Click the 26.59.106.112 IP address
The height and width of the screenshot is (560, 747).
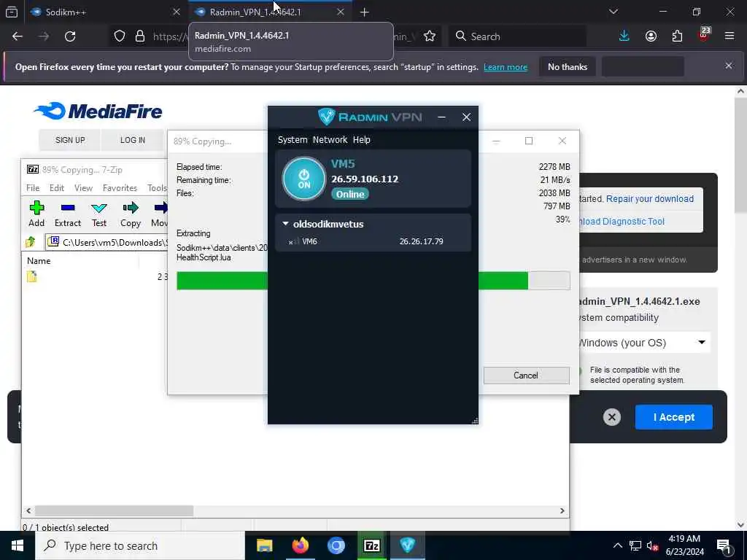365,179
